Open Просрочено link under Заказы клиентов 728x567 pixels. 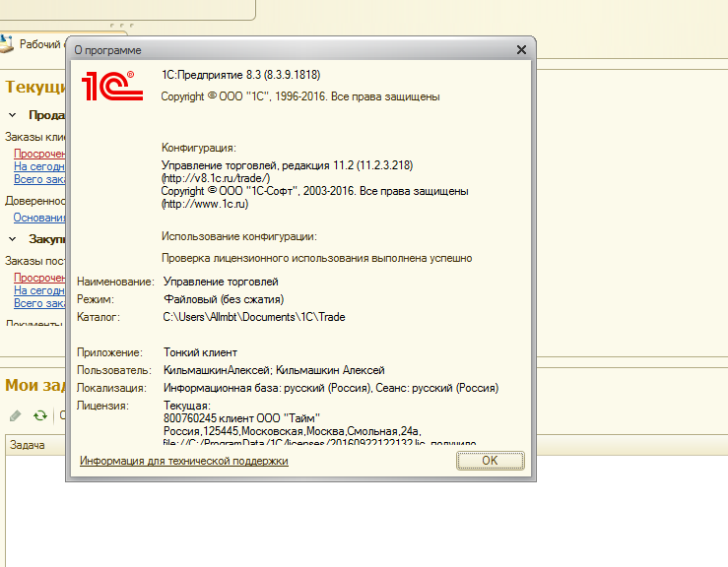pyautogui.click(x=39, y=154)
